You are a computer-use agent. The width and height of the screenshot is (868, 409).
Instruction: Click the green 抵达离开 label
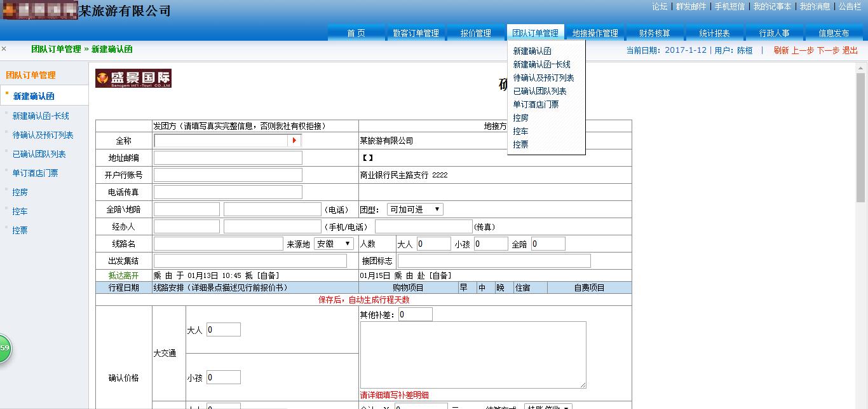tap(123, 275)
